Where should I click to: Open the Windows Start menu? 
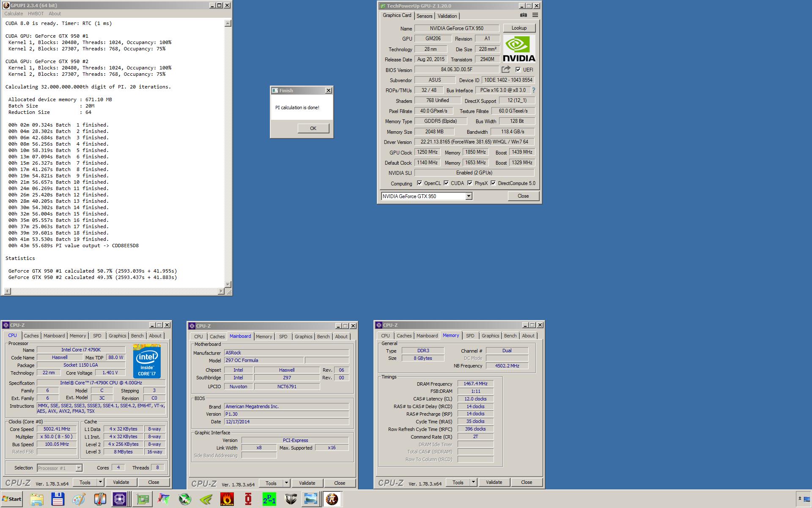pos(12,499)
